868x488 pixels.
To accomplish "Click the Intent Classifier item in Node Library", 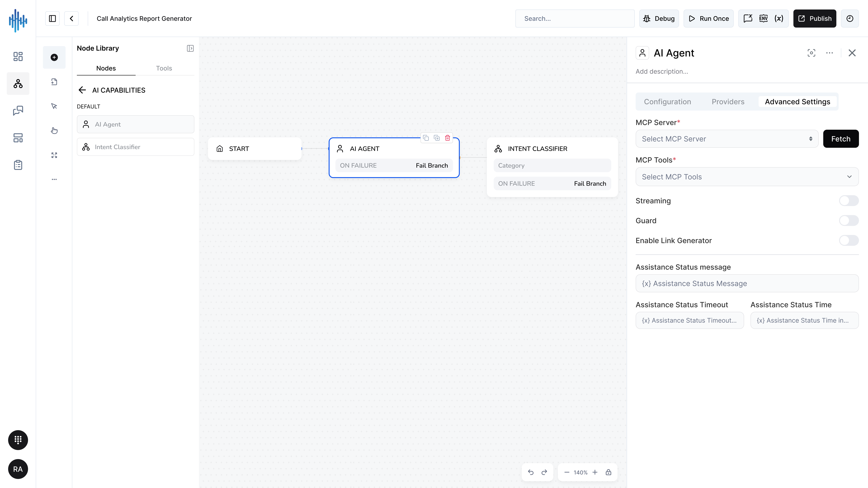I will pos(135,147).
